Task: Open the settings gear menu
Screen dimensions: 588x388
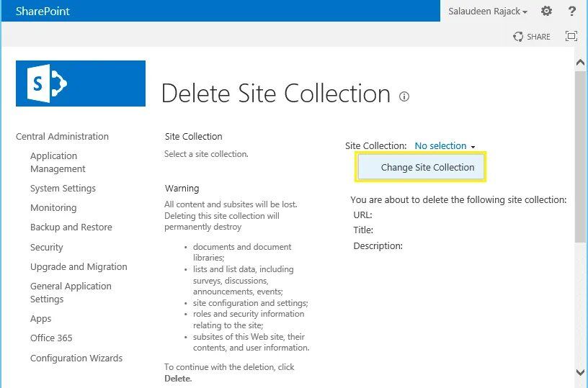Action: pos(546,11)
